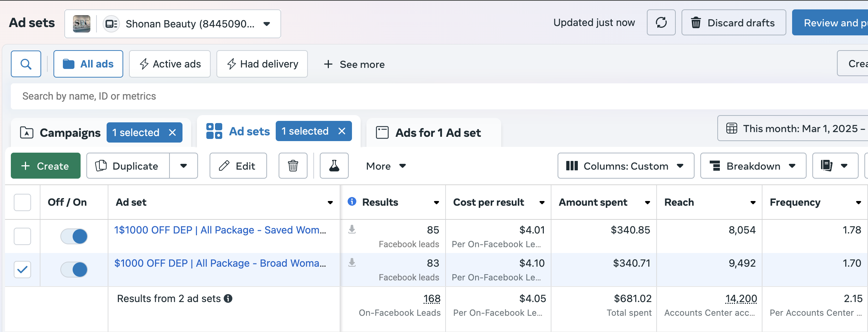Check the Saved Women ad set checkbox
Image resolution: width=868 pixels, height=332 pixels.
(22, 236)
